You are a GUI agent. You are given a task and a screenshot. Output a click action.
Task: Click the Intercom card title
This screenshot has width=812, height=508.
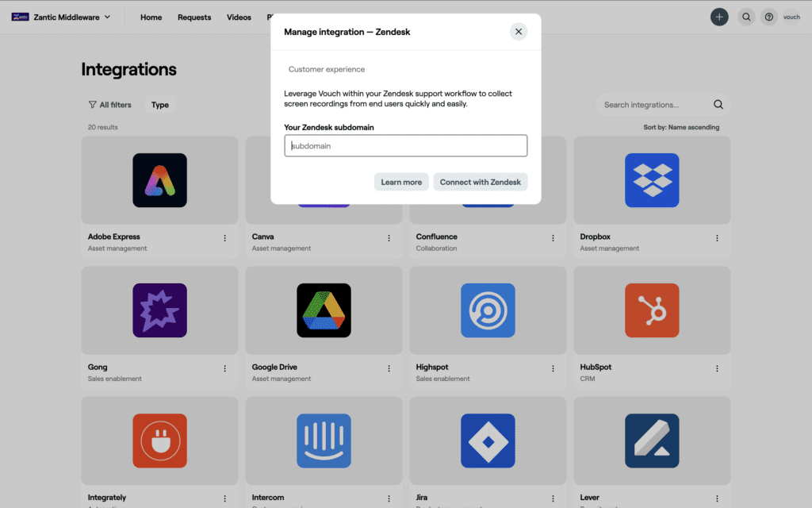[x=268, y=497]
